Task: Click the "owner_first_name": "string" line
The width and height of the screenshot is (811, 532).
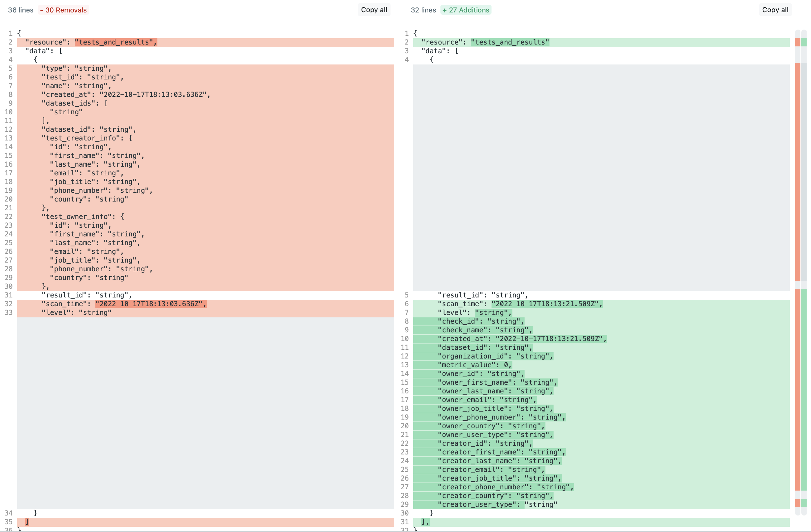Action: pos(497,382)
